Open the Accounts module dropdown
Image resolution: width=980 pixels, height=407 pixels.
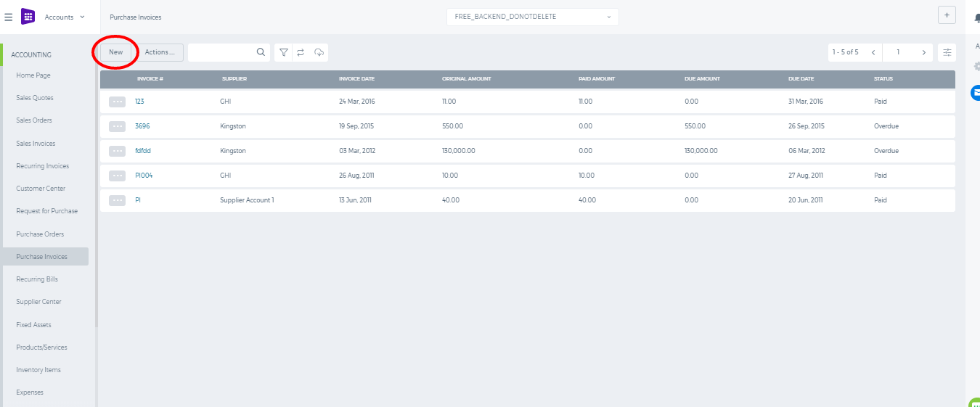[65, 17]
